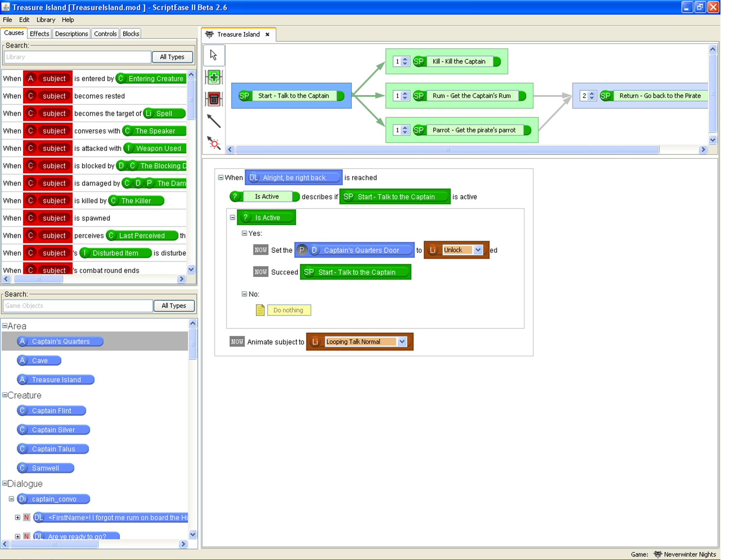Click the Game Objects search field

[77, 305]
